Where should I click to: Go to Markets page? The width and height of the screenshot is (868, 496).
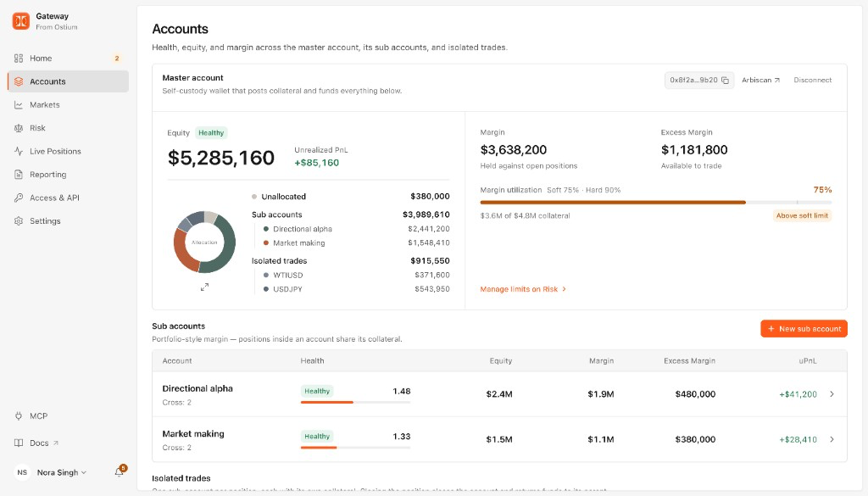coord(68,104)
